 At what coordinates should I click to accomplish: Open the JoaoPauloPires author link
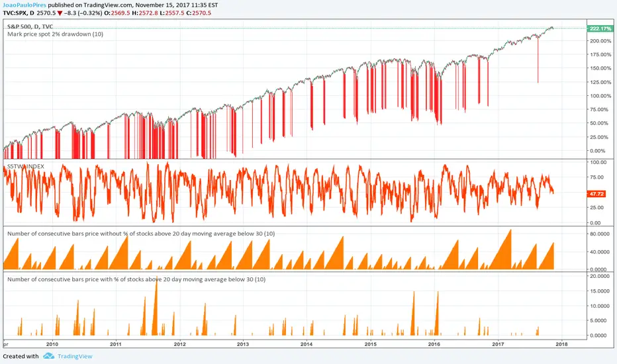24,5
